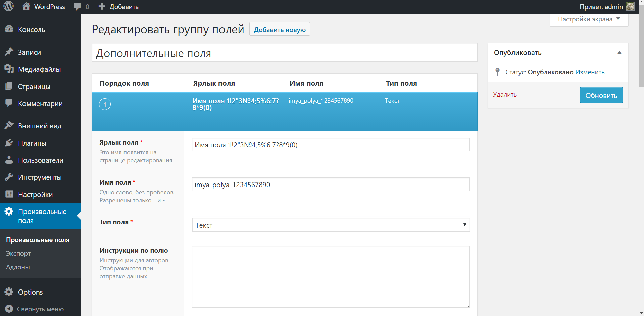Click the Ярлык поля text input
Screen dimensions: 644x316
[331, 145]
